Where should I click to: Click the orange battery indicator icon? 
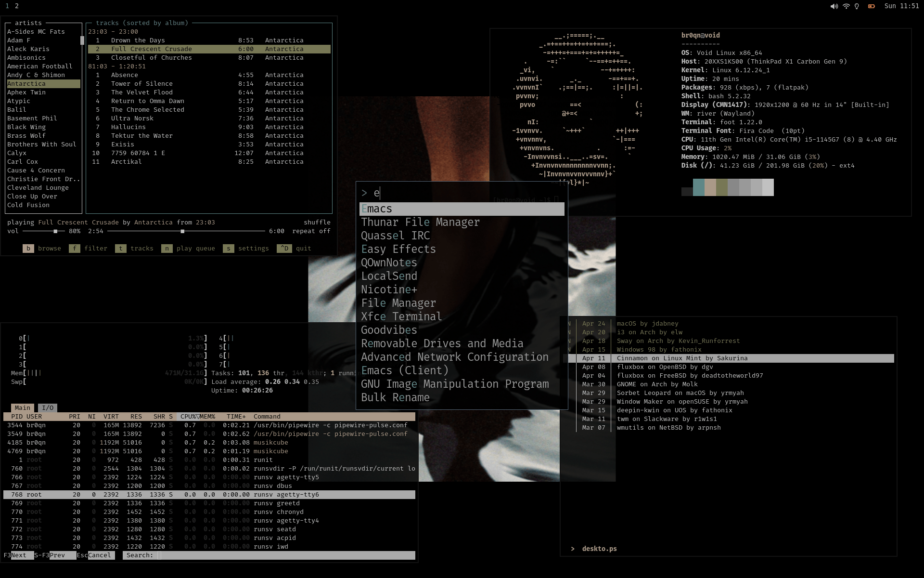pos(871,6)
